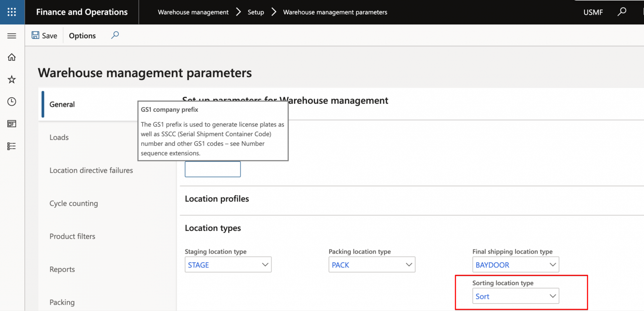
Task: Open the Options menu
Action: 82,35
